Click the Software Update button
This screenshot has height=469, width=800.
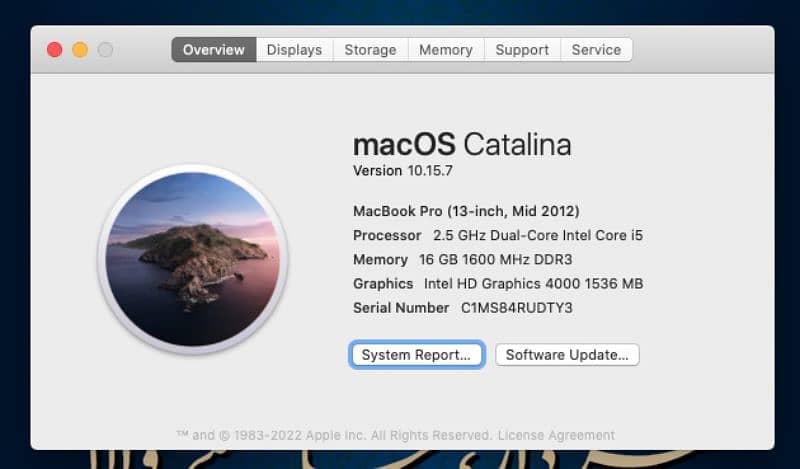tap(567, 355)
